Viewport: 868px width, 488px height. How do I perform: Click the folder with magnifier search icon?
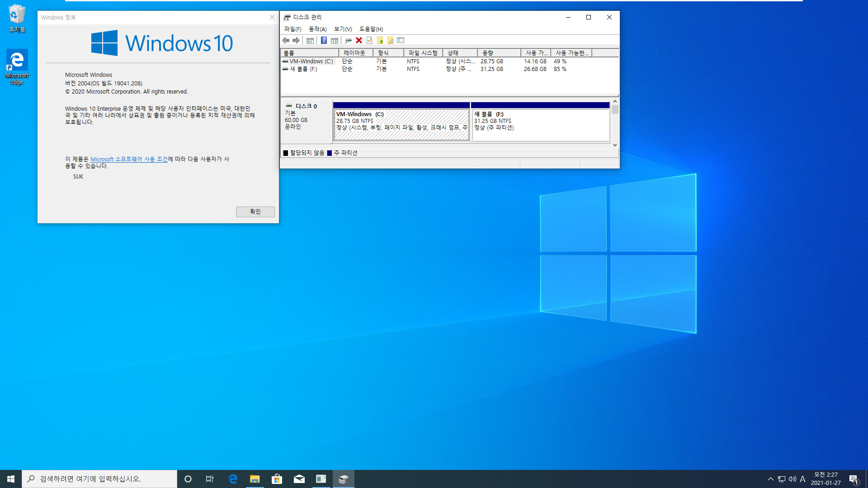point(390,41)
